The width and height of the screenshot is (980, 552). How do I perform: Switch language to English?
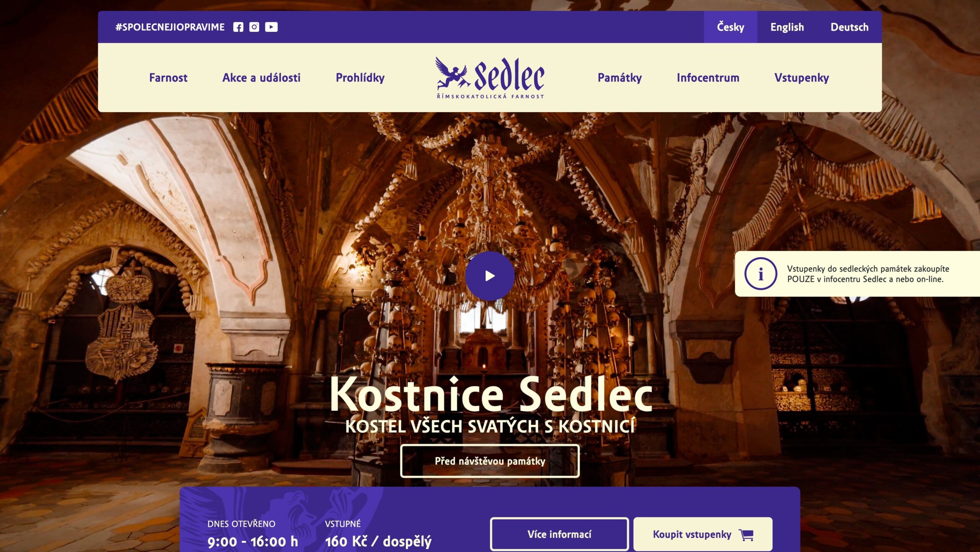(x=787, y=27)
